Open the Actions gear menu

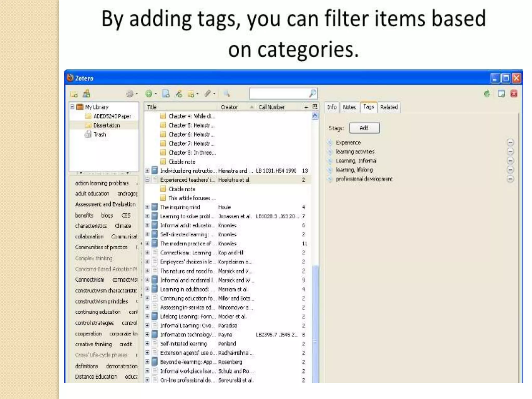click(130, 94)
